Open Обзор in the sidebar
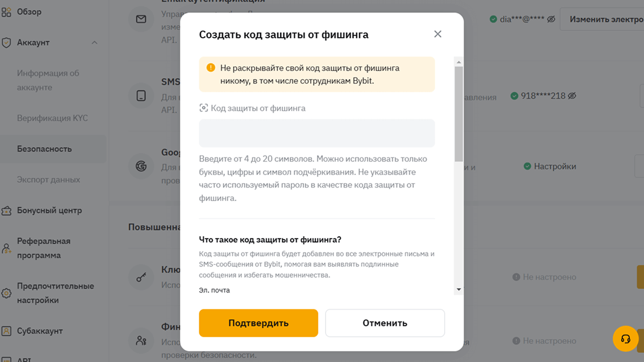Screen dimensions: 644x362 (29, 12)
